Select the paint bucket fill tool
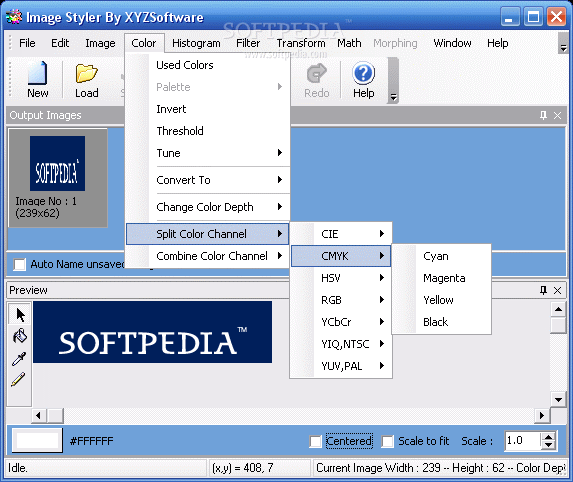573x482 pixels. pos(20,336)
